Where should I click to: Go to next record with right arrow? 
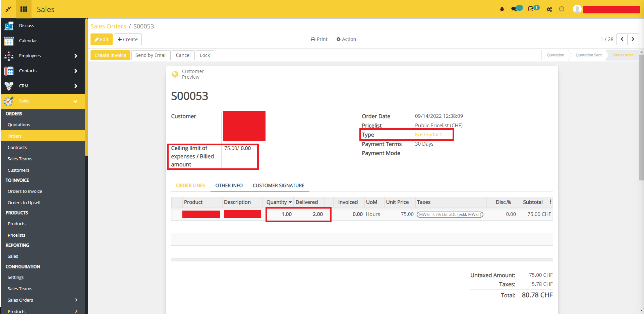tap(633, 39)
